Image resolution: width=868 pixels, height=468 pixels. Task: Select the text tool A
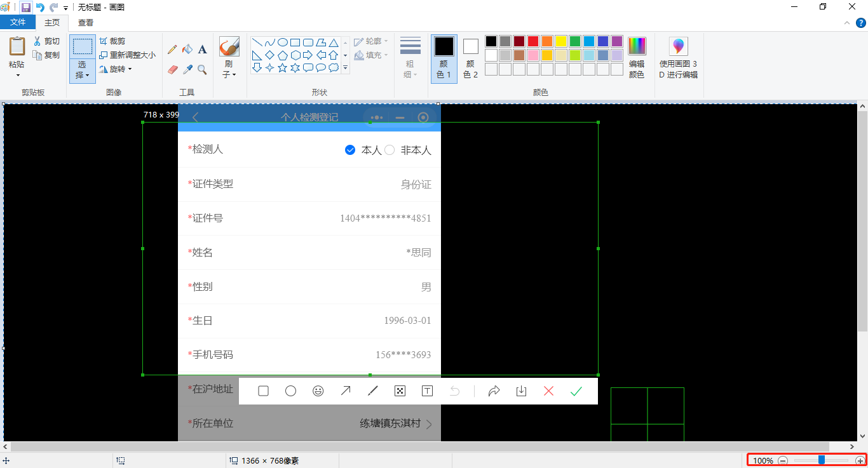202,49
